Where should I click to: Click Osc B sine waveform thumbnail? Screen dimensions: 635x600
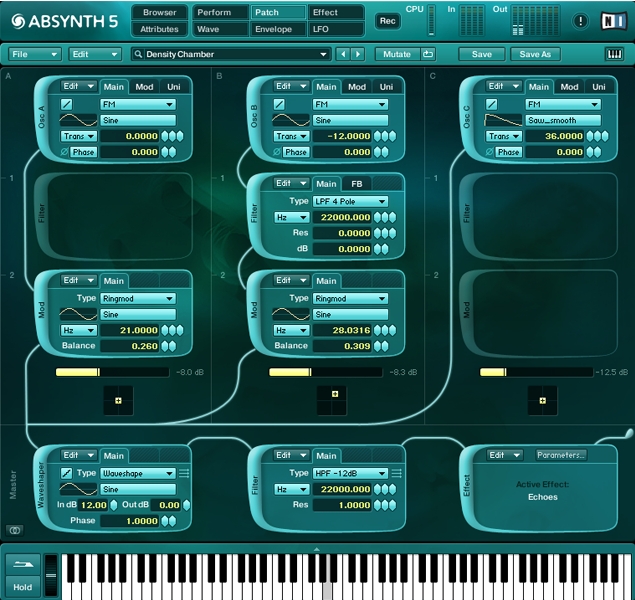(x=291, y=120)
